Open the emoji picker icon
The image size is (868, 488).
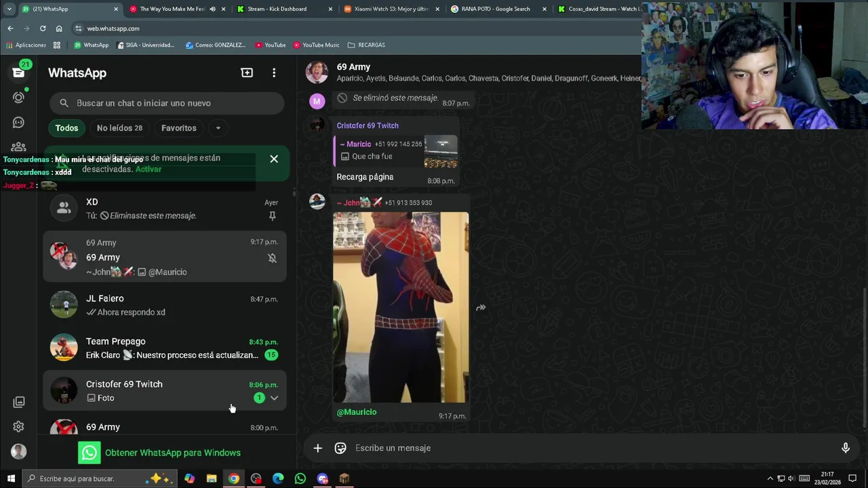pyautogui.click(x=340, y=448)
